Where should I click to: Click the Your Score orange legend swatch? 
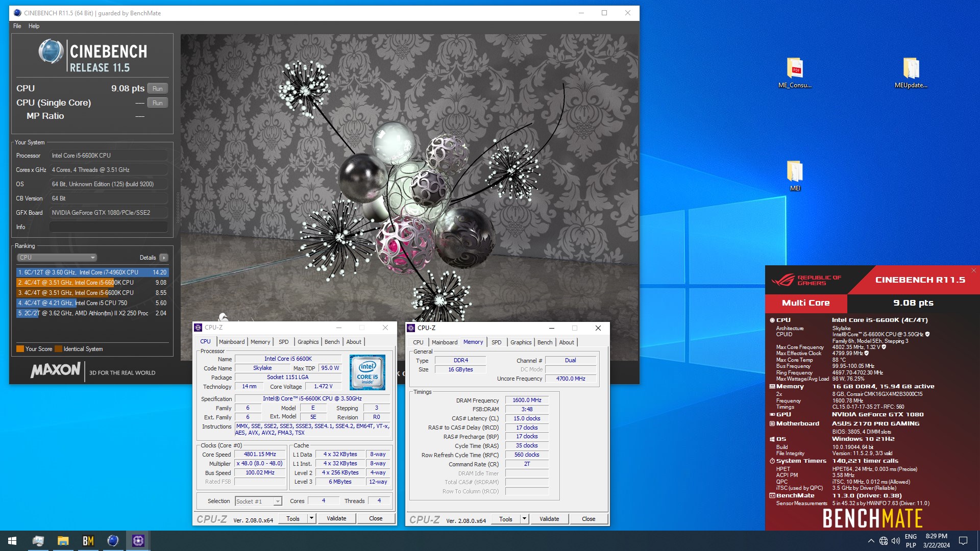pyautogui.click(x=20, y=349)
